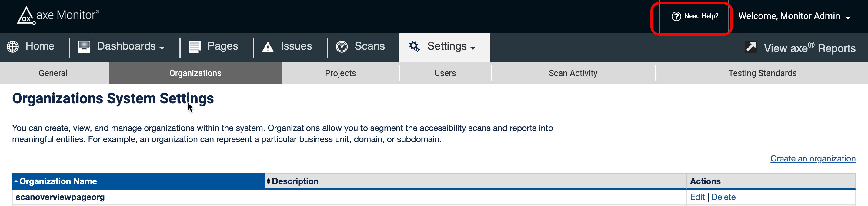The image size is (868, 206).
Task: Go to the Scan Activity tab
Action: pos(573,73)
